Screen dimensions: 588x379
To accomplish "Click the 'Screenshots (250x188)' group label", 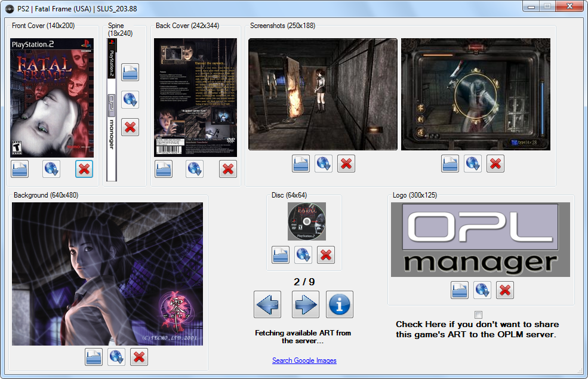I will [283, 26].
